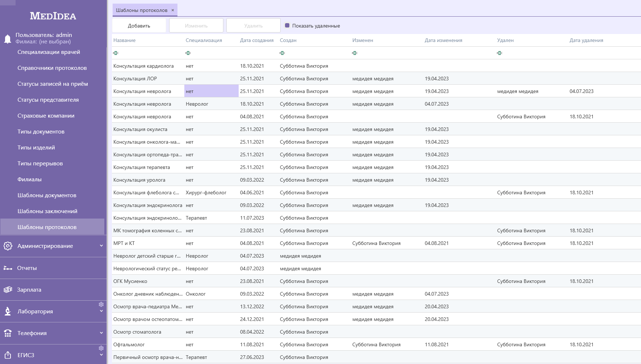Viewport: 641px width, 364px height.
Task: Open Типы документов menu item
Action: (41, 132)
